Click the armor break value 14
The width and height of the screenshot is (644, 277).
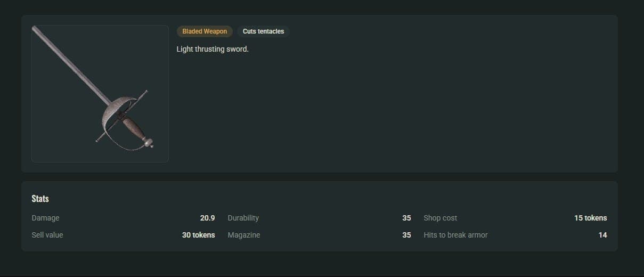[602, 235]
